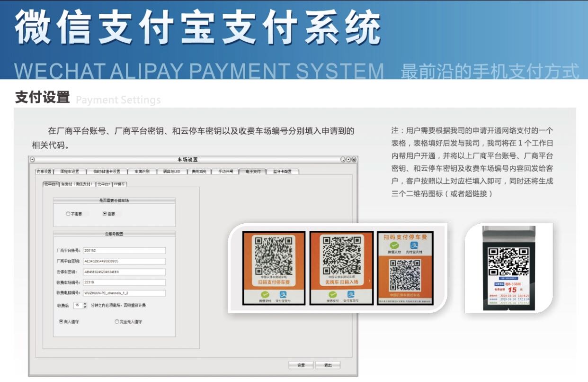Close the 车场设置 window
Screen dimensions: 588x382
click(354, 160)
